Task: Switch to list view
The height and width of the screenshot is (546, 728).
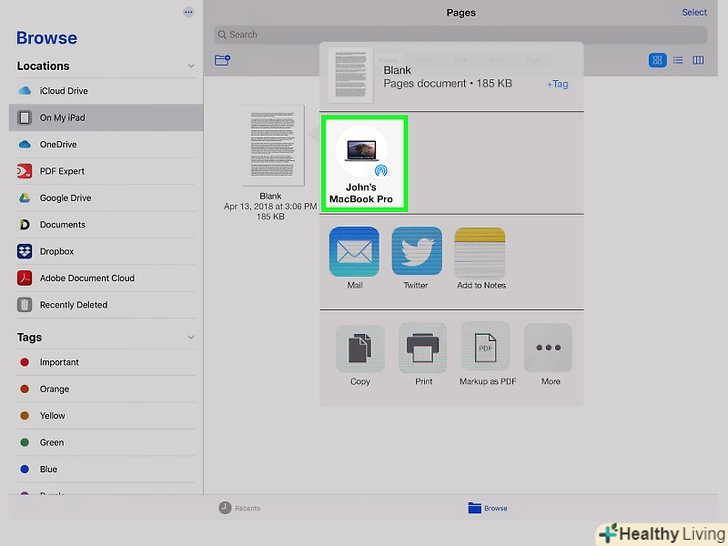Action: point(678,60)
